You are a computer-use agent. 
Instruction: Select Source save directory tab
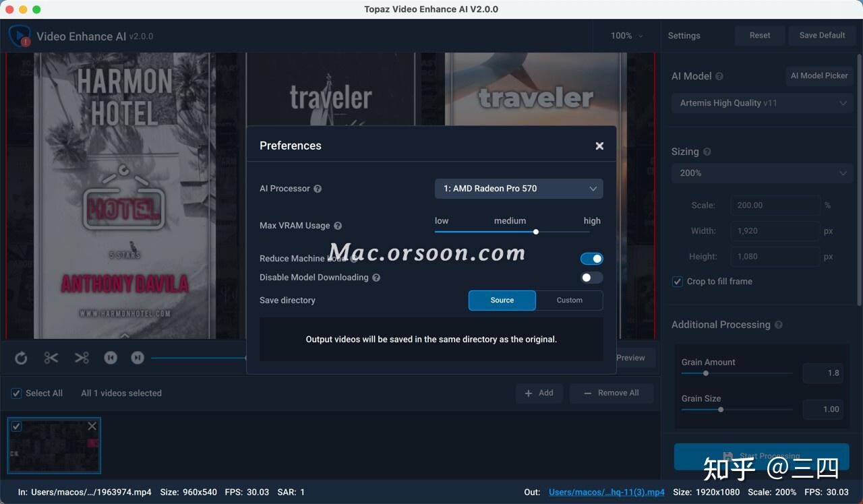502,301
